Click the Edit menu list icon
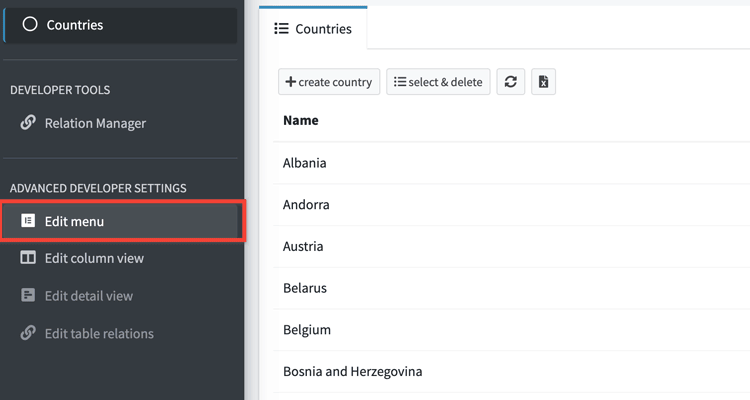Screen dimensions: 750x400 click(x=28, y=221)
